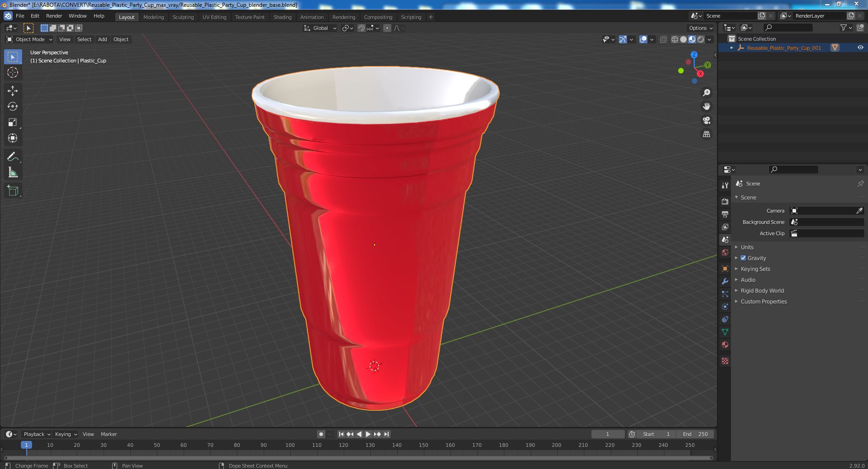This screenshot has width=868, height=469.
Task: Click the Start frame field
Action: [656, 434]
